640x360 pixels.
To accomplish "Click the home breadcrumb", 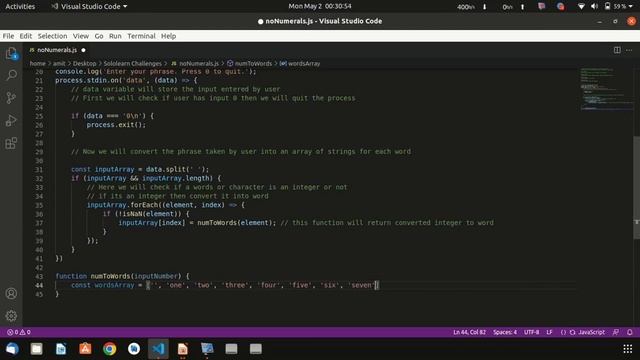I will click(38, 64).
